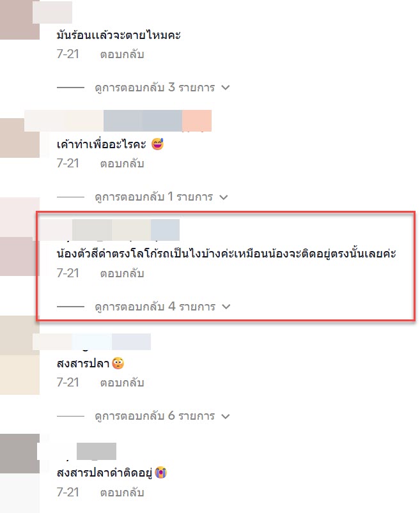
Task: Reply to the มันร้อนแล้วจะตายไหมคะ comment via ตอบกลับ
Action: click(121, 54)
